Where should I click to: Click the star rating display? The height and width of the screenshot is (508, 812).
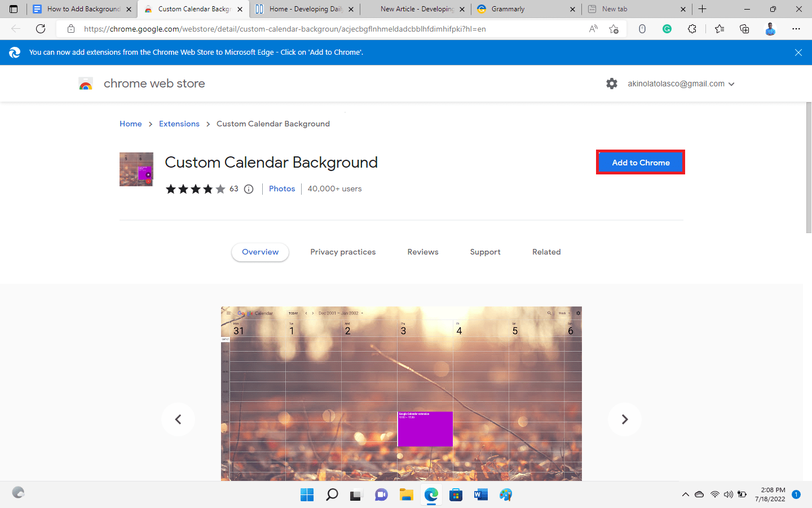(x=196, y=189)
